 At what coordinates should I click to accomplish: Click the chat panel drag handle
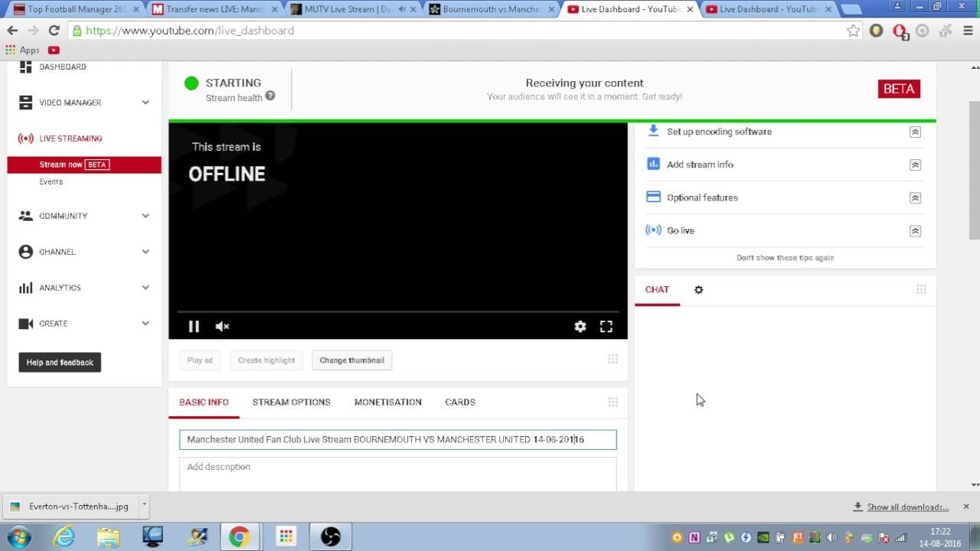click(x=921, y=289)
